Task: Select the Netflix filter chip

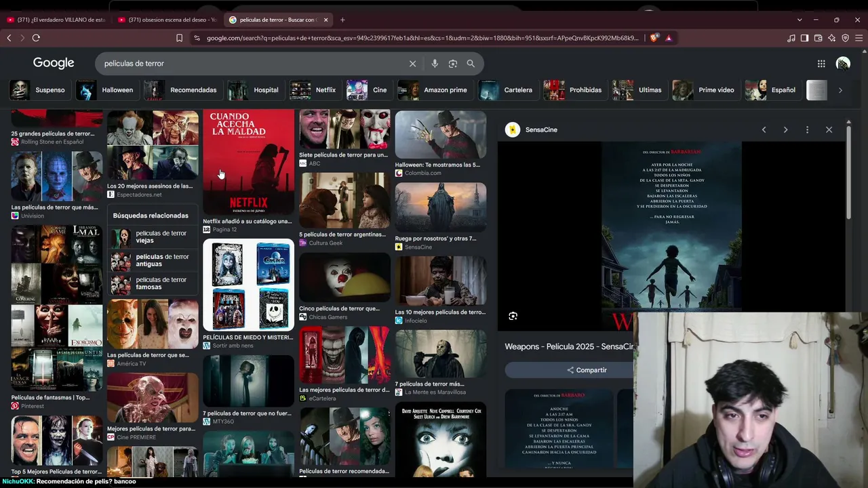Action: coord(315,90)
